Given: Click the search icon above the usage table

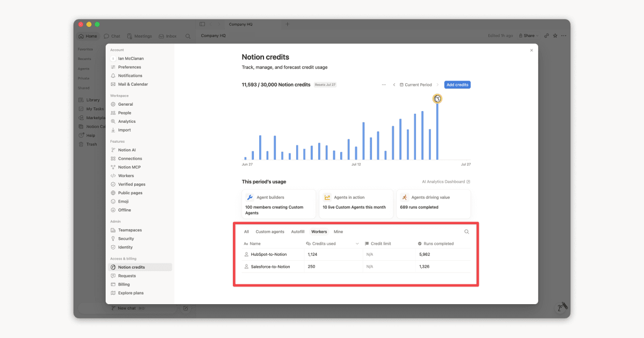Looking at the screenshot, I should 466,232.
